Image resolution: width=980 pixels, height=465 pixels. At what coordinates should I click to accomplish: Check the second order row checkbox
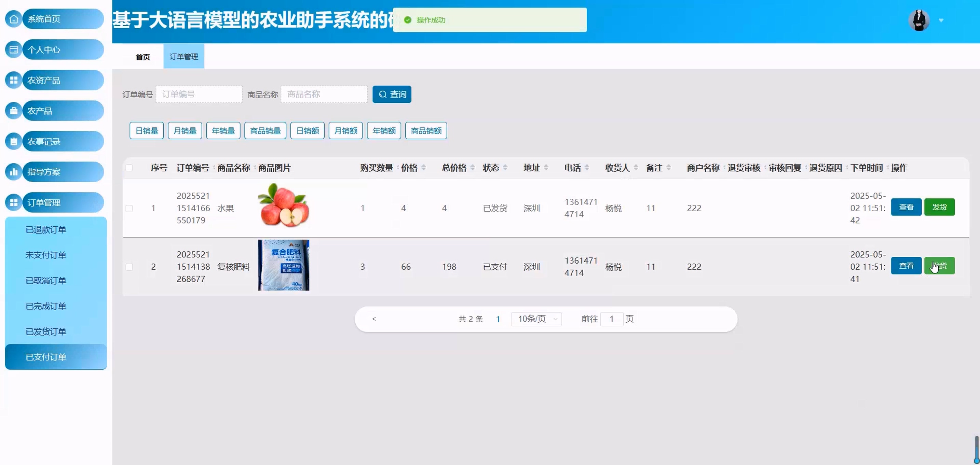[x=130, y=267]
